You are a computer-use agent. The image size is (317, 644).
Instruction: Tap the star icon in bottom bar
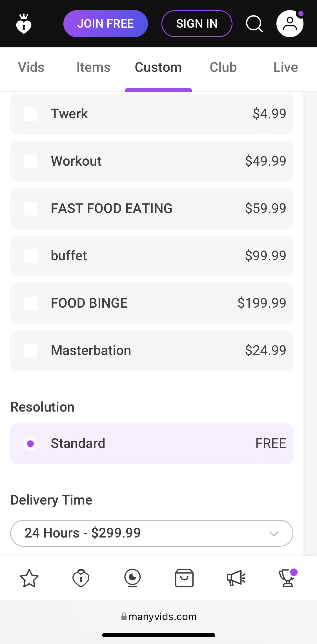click(x=29, y=578)
